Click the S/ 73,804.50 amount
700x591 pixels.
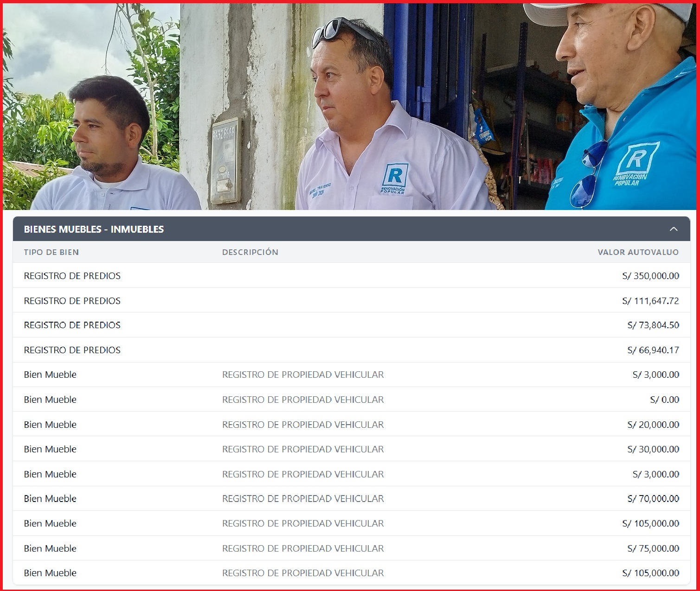point(653,325)
